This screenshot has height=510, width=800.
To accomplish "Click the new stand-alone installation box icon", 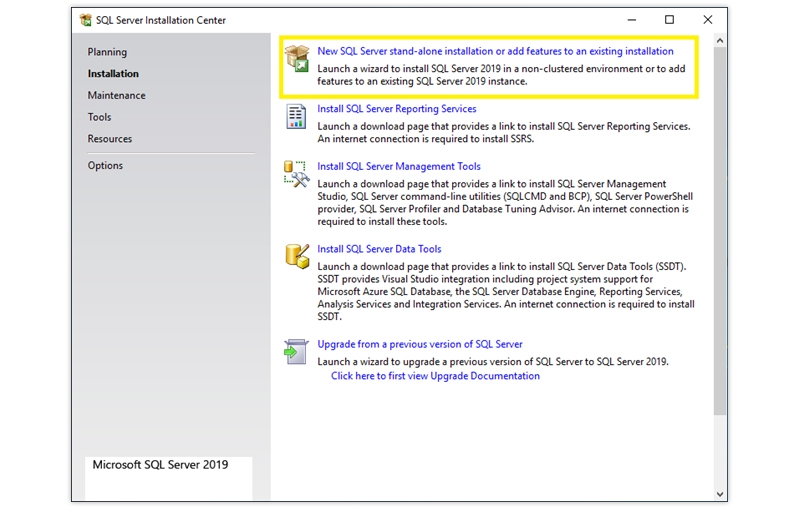I will tap(297, 59).
